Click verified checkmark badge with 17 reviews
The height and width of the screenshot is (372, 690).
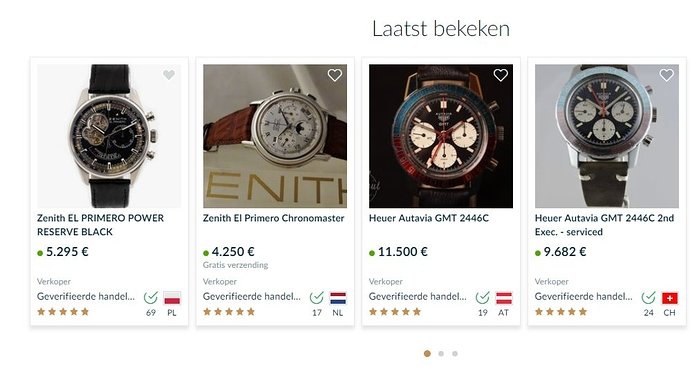317,298
